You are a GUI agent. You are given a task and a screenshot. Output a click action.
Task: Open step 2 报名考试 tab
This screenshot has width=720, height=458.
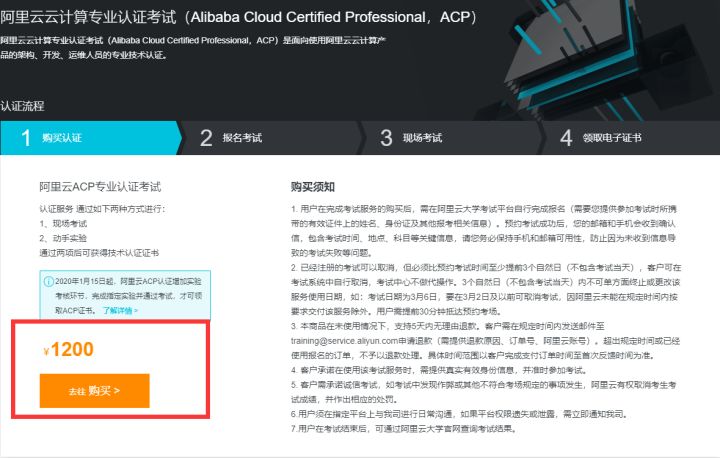pyautogui.click(x=271, y=138)
